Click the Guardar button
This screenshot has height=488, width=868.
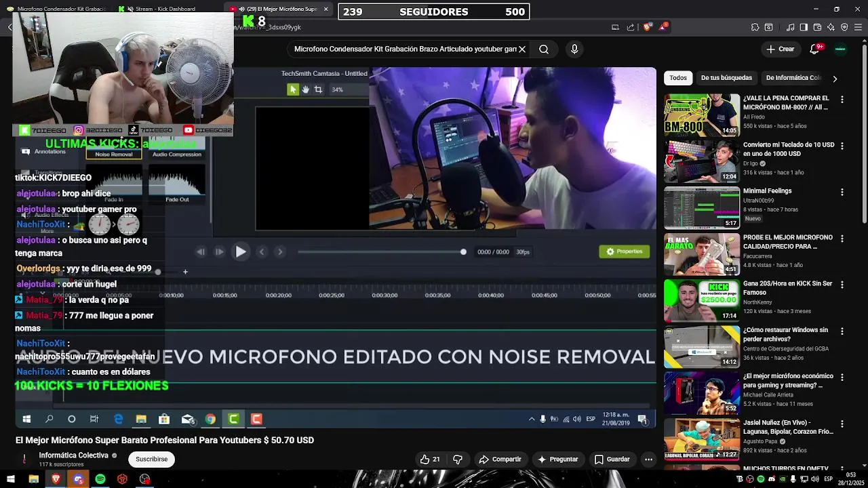coord(612,459)
